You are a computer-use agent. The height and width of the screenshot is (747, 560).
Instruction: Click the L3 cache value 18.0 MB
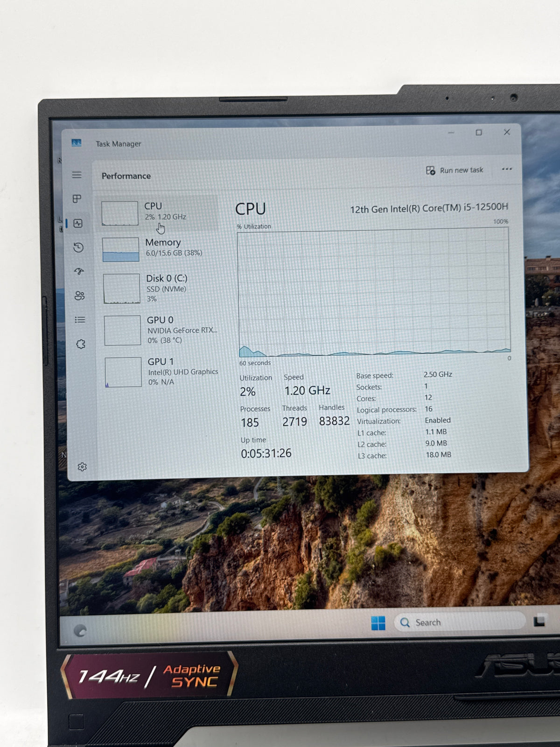pos(439,455)
